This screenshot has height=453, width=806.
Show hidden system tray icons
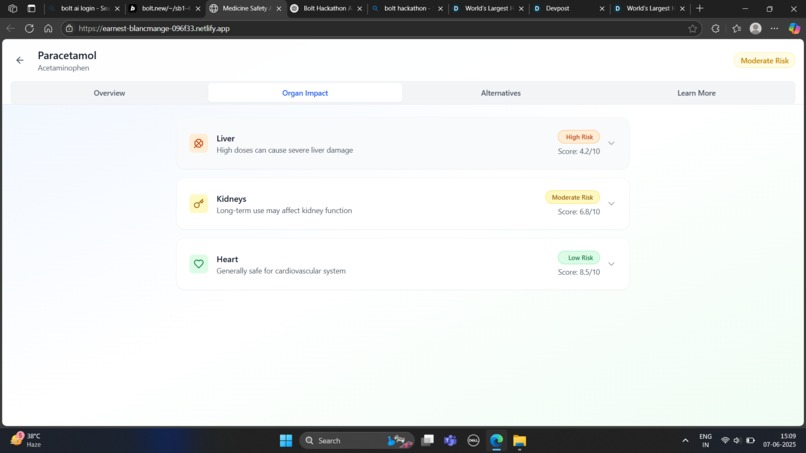[685, 441]
